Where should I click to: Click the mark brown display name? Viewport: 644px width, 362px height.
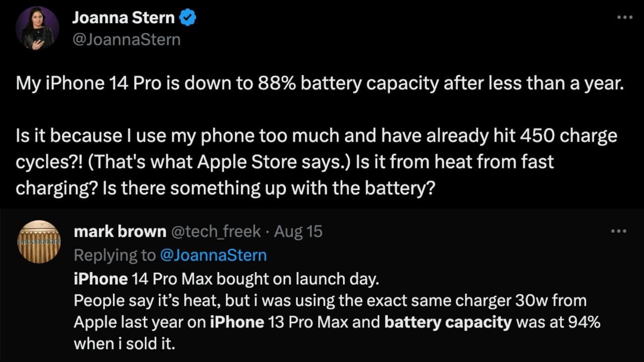coord(120,231)
